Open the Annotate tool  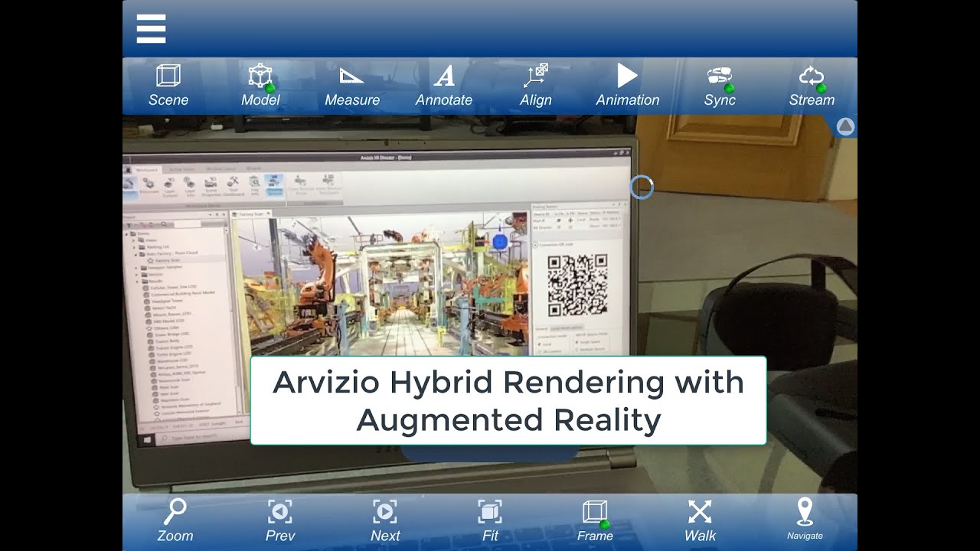click(444, 86)
